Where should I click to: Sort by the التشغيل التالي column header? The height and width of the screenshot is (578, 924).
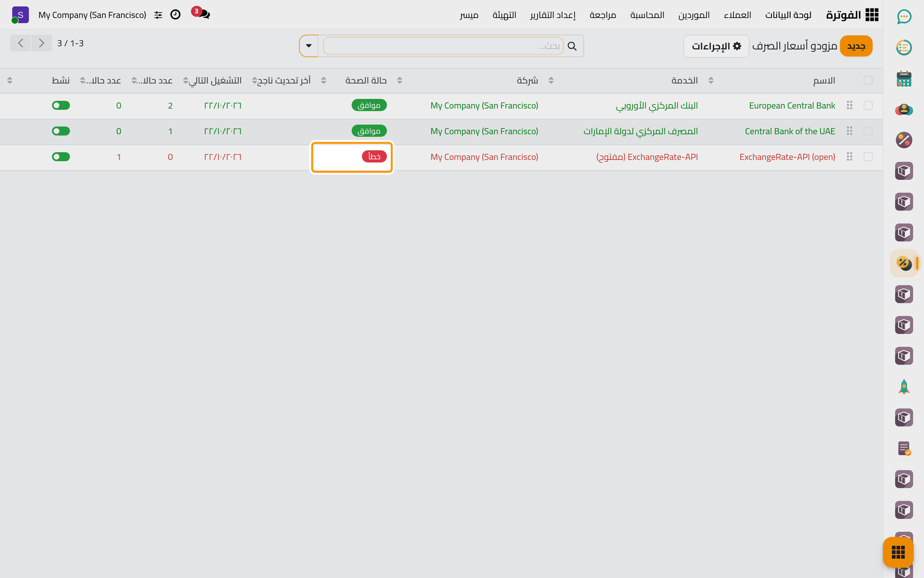pyautogui.click(x=215, y=80)
